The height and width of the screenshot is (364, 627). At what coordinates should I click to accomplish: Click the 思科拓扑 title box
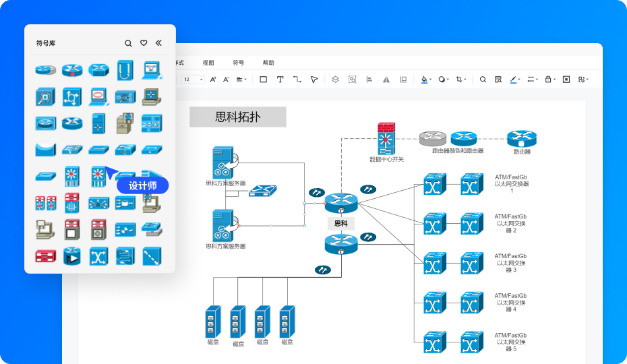click(237, 117)
